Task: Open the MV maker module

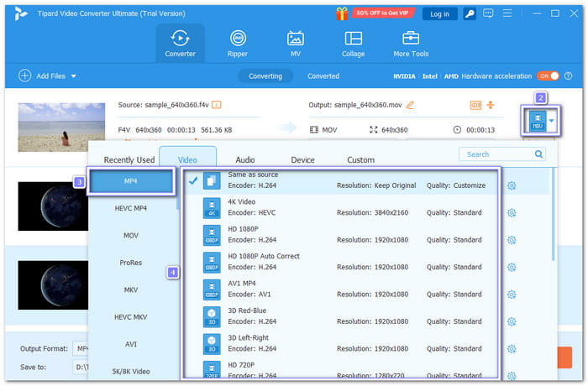Action: (x=295, y=44)
